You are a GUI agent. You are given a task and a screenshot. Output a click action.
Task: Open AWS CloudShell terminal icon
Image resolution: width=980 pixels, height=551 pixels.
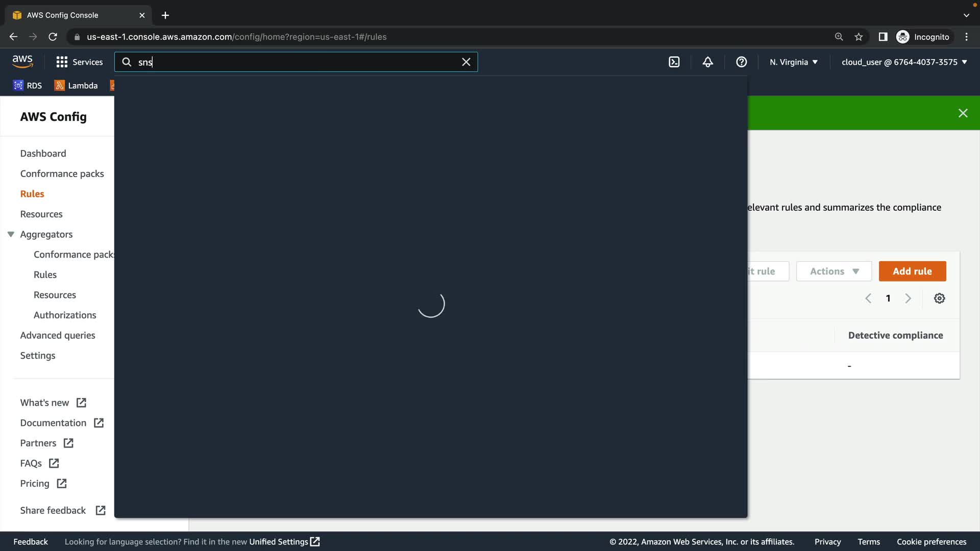coord(674,62)
